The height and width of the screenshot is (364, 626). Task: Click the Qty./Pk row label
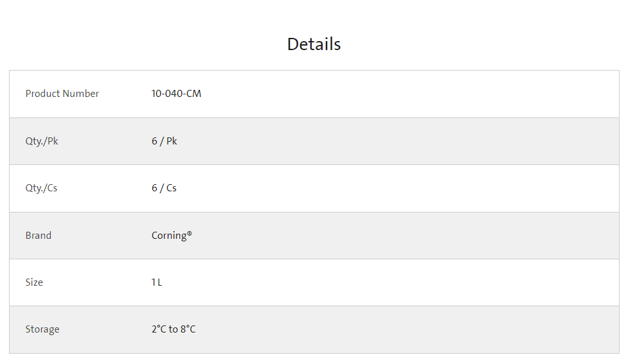[42, 141]
